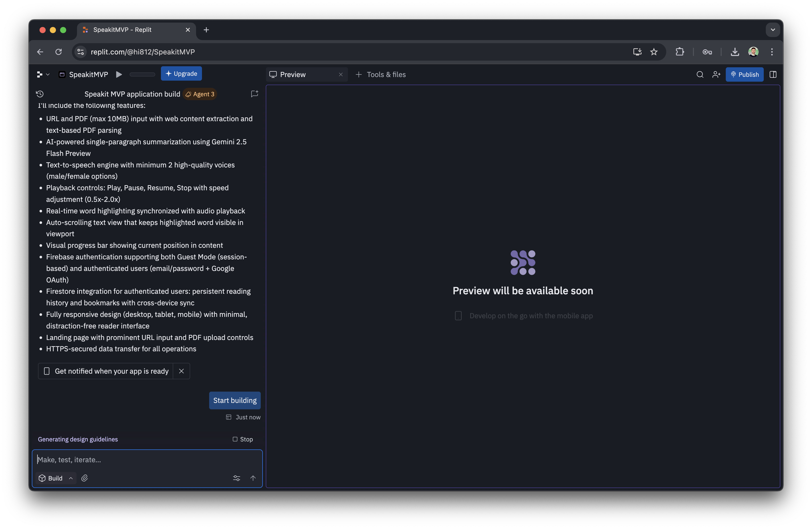
Task: Stop the agent generation
Action: 243,439
